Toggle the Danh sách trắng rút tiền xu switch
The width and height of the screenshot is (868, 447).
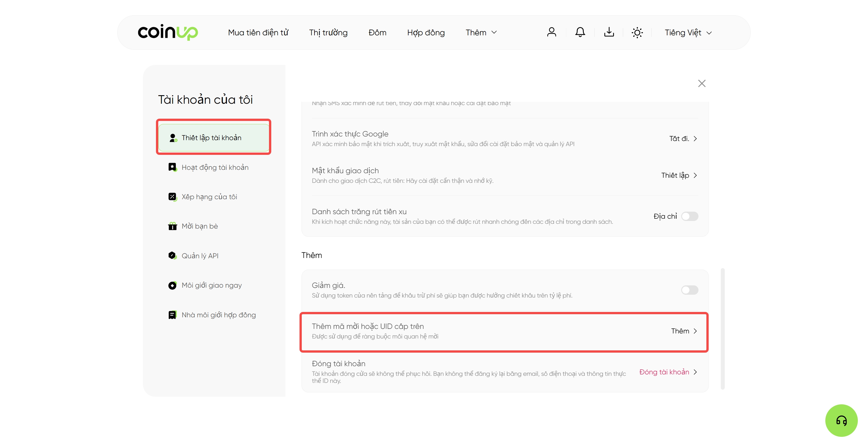point(690,216)
